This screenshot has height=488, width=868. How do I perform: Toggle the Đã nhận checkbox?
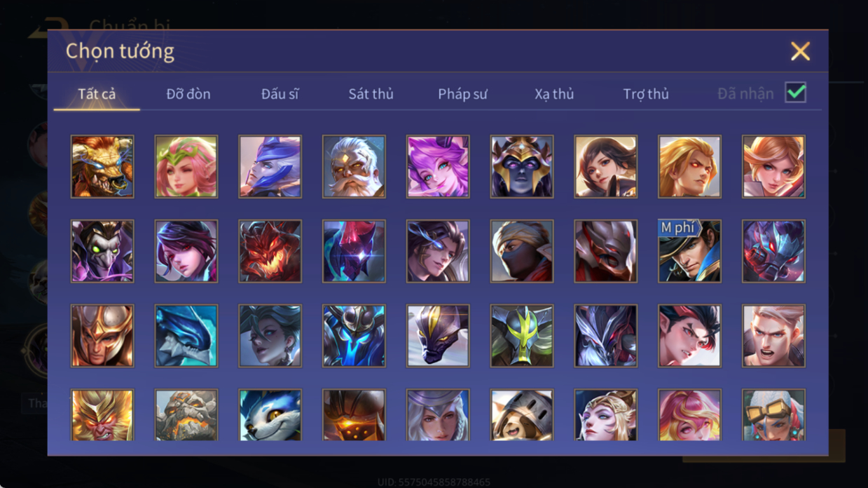[795, 93]
